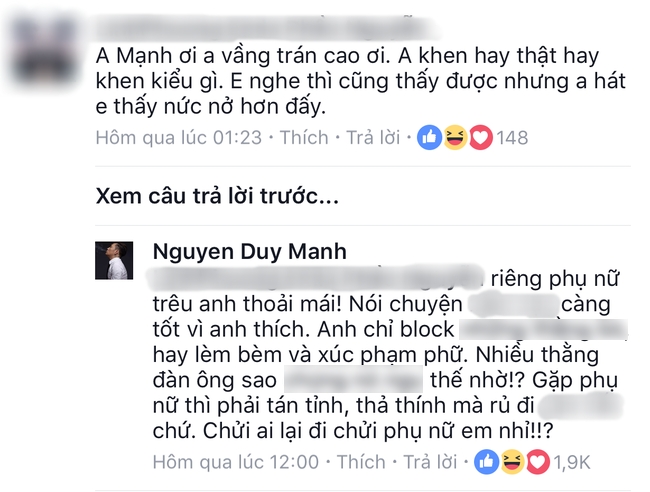
Task: Click the heart reaction on Nguyen Duy Manh's reply
Action: tap(538, 462)
